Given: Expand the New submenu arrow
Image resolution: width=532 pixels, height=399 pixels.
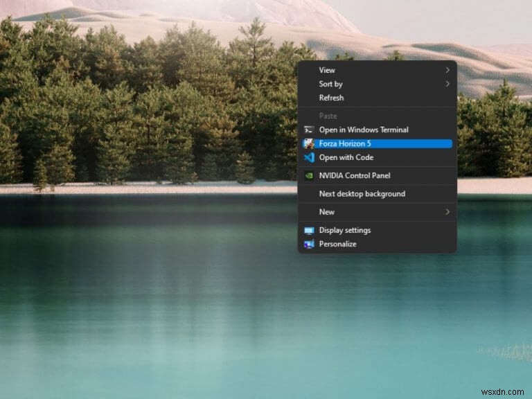Looking at the screenshot, I should (x=447, y=212).
